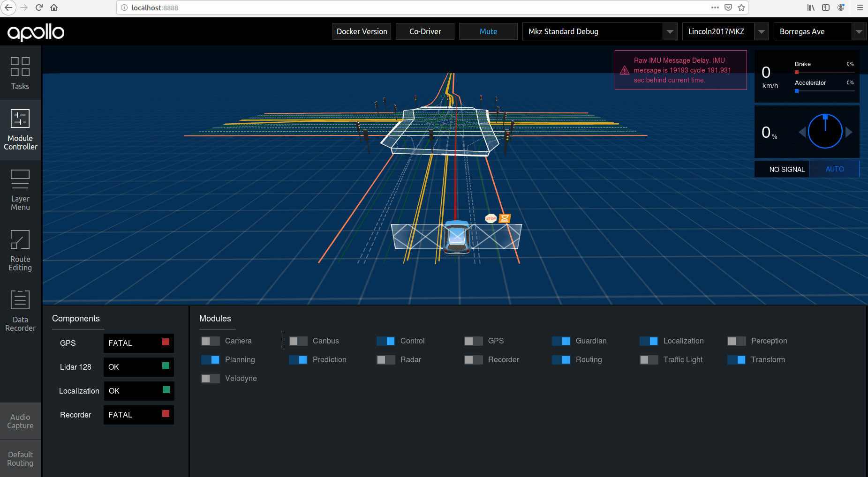Open the Borregas Ave map dropdown

[820, 31]
